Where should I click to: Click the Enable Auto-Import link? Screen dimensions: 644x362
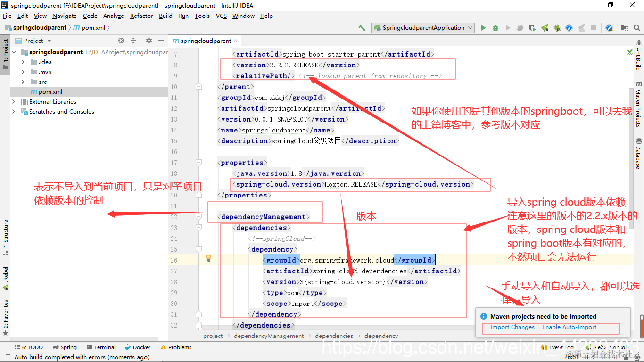569,327
